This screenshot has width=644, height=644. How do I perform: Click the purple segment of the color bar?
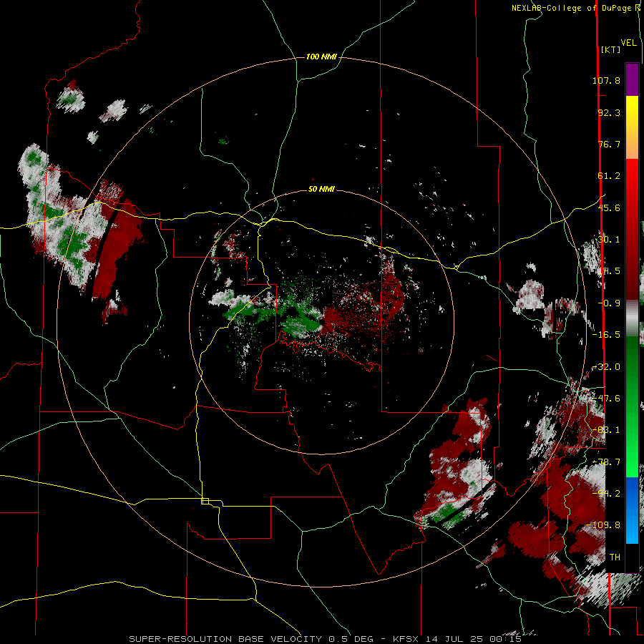click(x=632, y=79)
